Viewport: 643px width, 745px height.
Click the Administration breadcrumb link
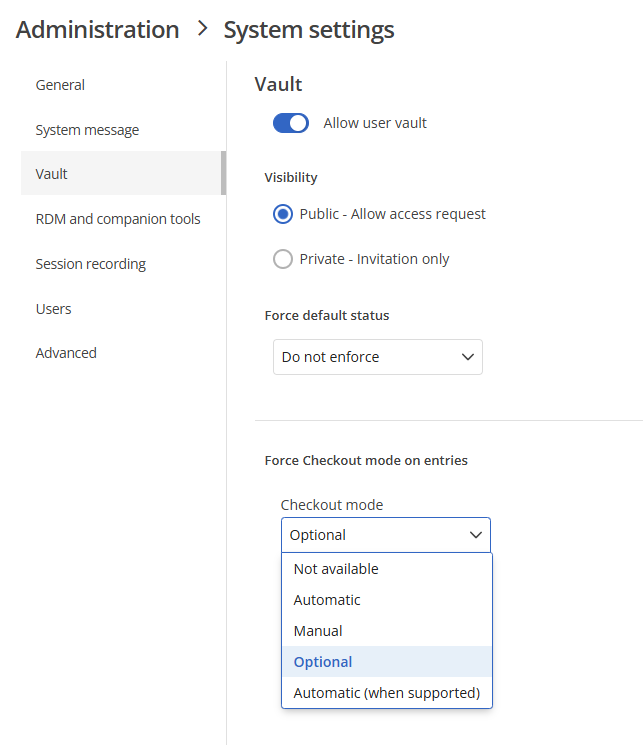coord(97,30)
